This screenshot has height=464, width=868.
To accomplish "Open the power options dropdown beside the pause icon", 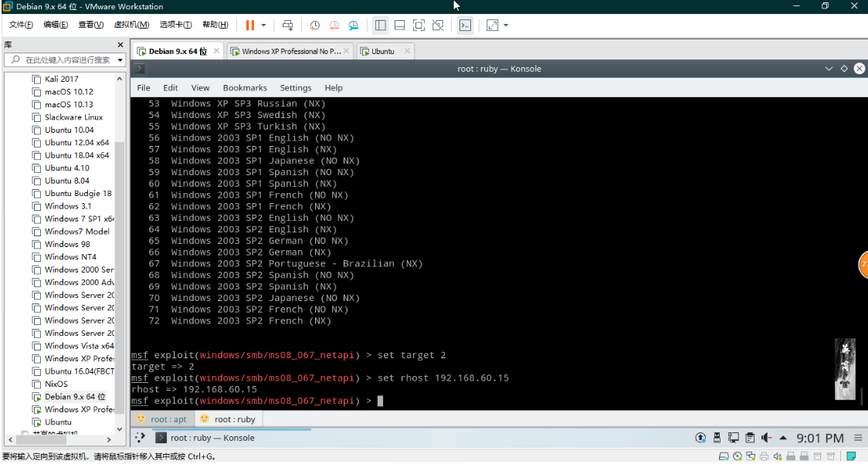I will click(263, 25).
